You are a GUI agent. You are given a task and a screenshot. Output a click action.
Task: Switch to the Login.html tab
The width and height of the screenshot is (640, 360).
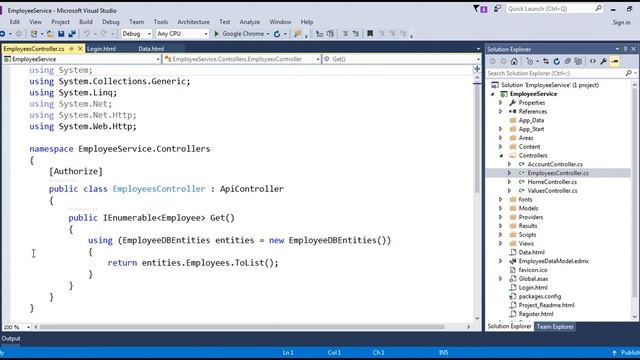tap(102, 49)
